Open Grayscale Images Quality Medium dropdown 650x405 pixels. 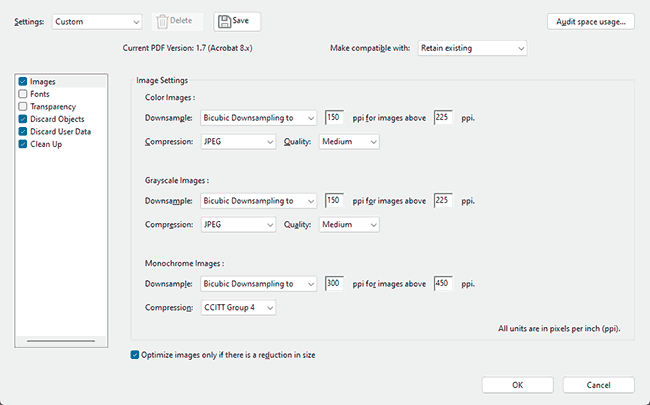(349, 225)
